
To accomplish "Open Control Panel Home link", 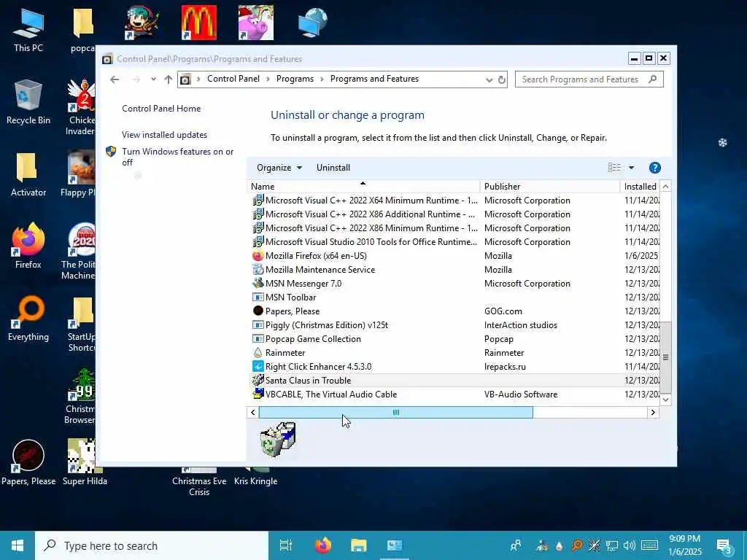I will 161,109.
